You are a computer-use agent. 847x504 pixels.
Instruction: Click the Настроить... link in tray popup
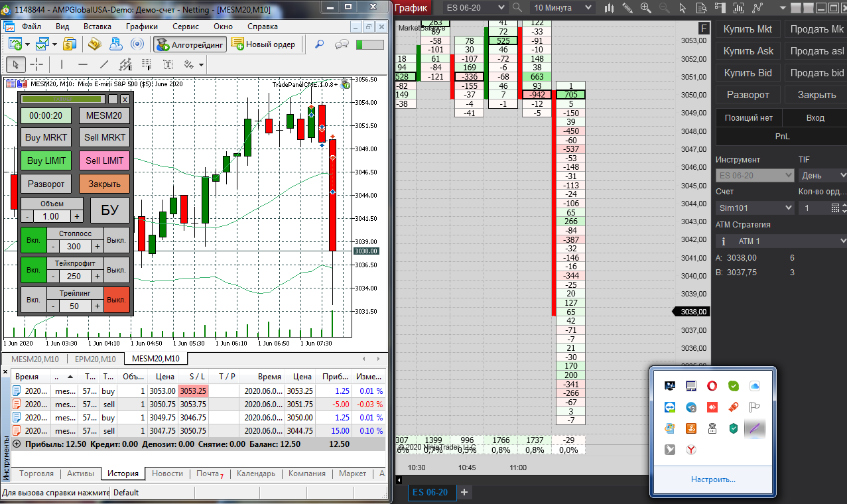(x=712, y=479)
